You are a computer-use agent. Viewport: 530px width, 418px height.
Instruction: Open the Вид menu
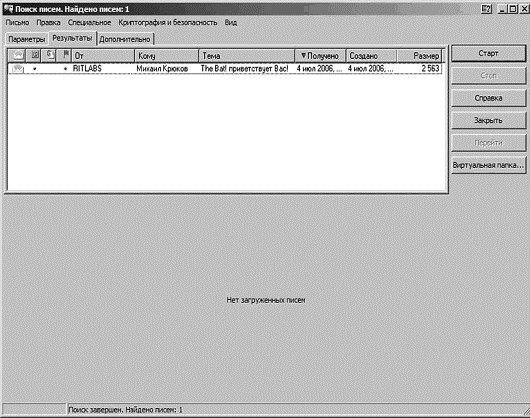[x=231, y=23]
